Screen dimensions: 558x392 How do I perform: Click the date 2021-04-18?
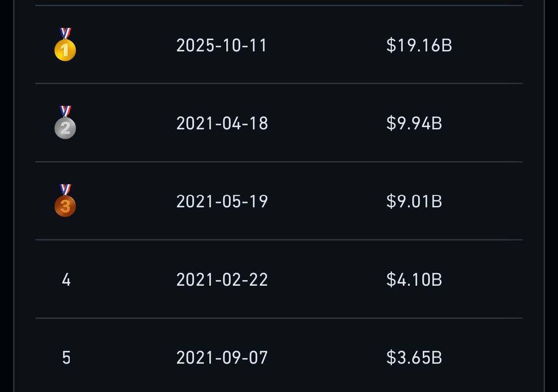pyautogui.click(x=222, y=123)
